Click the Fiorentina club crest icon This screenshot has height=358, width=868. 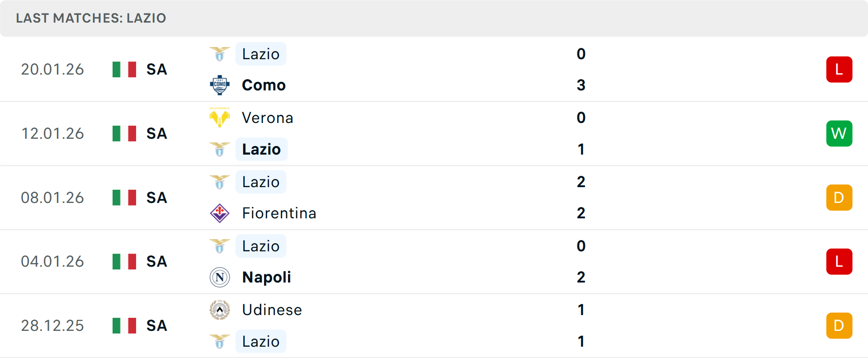(x=220, y=213)
